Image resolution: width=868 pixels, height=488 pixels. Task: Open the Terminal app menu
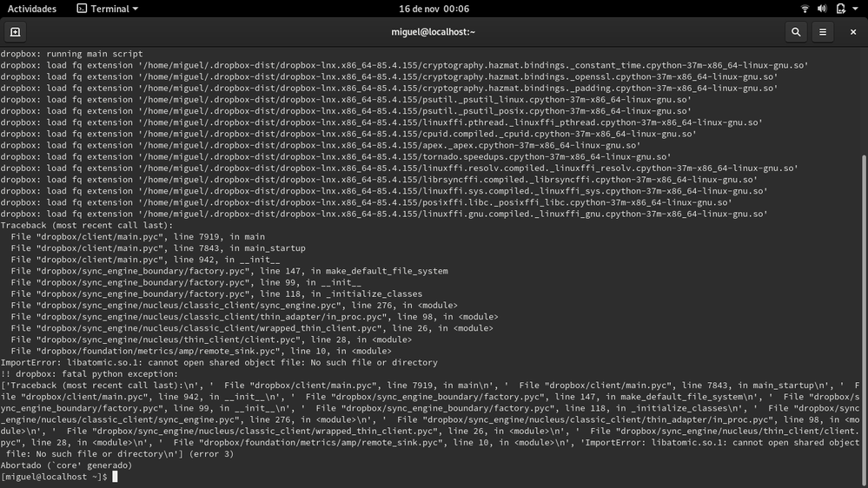click(108, 9)
